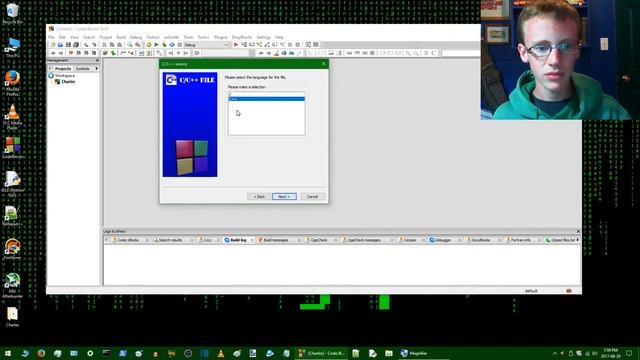Open the CodeBlocks desktop shortcut
The image size is (640, 360).
pyautogui.click(x=12, y=148)
